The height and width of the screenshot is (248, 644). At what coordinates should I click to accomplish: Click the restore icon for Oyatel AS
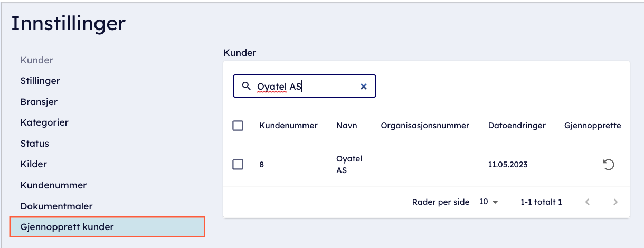coord(609,165)
